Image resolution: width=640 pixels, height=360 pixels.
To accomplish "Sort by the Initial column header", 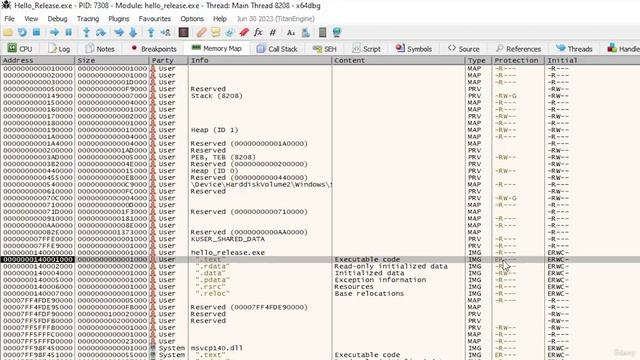I will tap(592, 60).
